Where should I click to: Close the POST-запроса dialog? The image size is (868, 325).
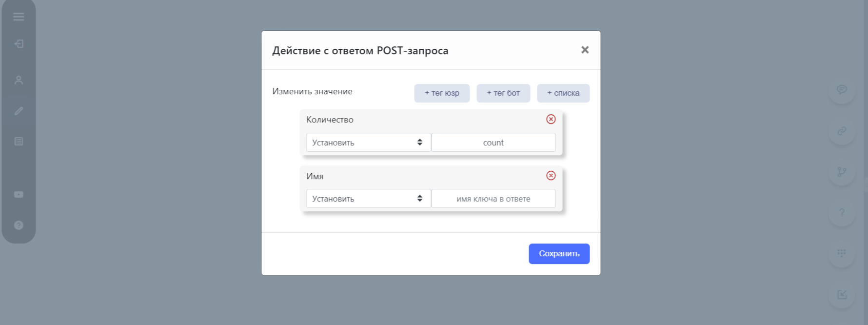pyautogui.click(x=585, y=50)
